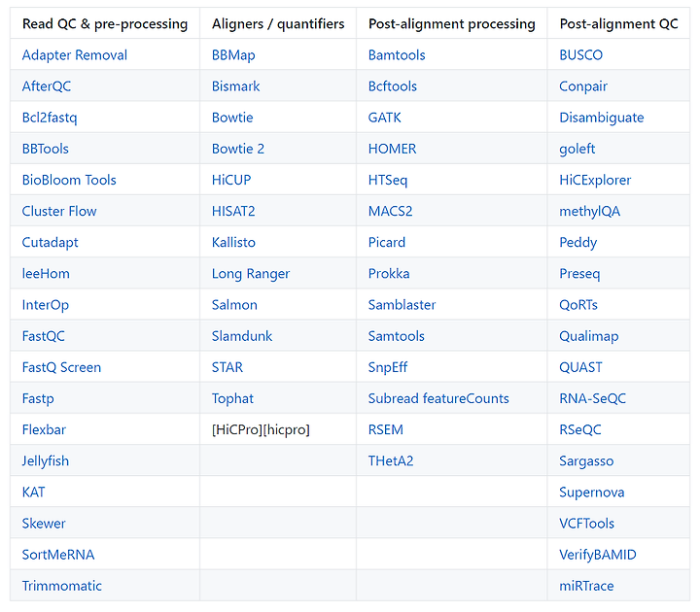Open the InterOp link
Image resolution: width=700 pixels, height=612 pixels.
(46, 305)
